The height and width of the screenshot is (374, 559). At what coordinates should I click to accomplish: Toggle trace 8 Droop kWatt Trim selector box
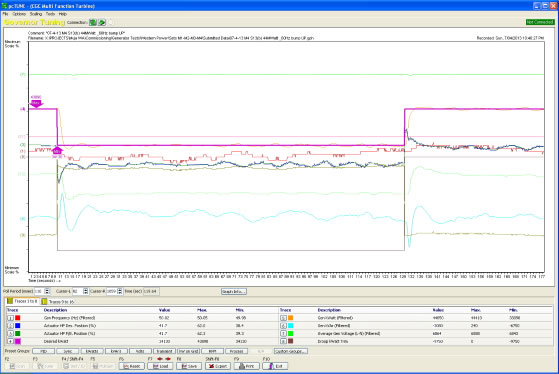coord(283,341)
